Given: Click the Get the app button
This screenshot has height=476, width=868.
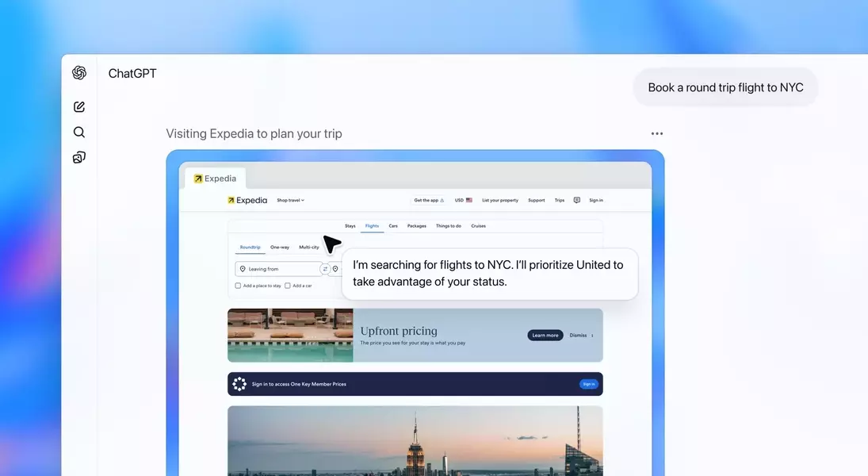Looking at the screenshot, I should [x=429, y=201].
